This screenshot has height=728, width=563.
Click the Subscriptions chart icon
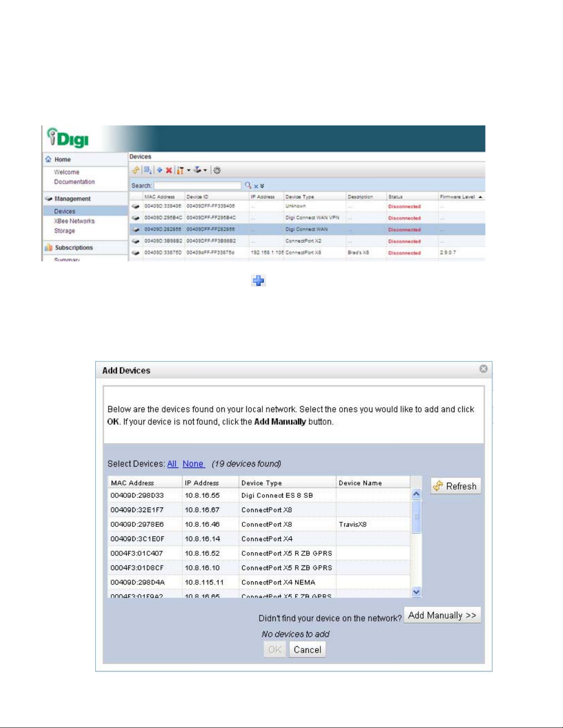(x=48, y=248)
